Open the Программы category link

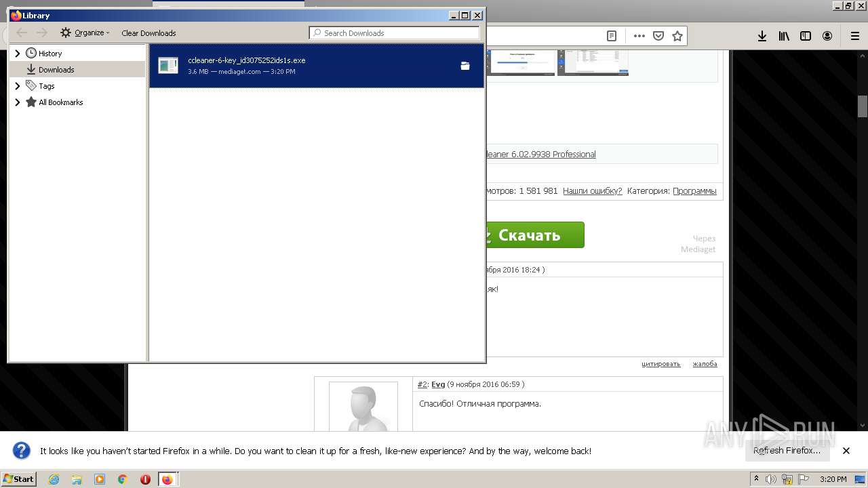click(694, 191)
